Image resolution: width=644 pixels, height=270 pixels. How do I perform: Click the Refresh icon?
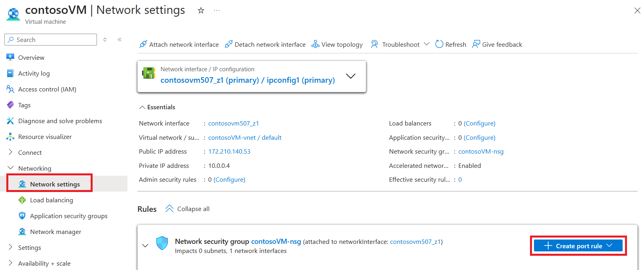point(439,44)
